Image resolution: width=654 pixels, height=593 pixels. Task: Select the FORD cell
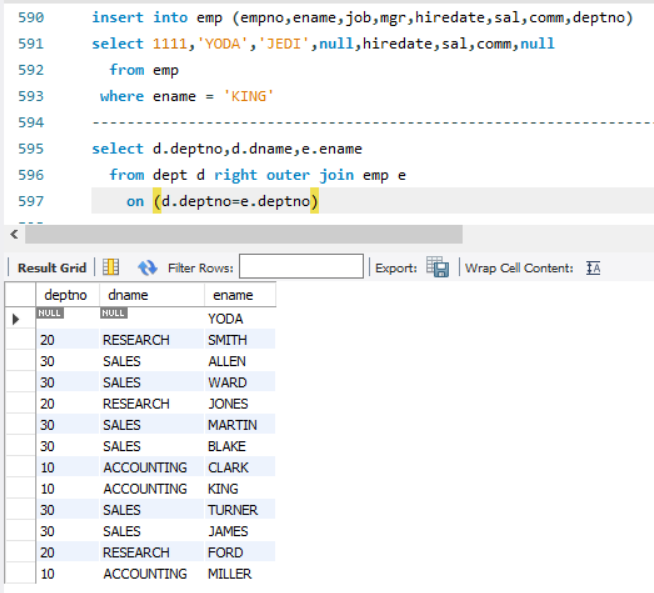240,553
